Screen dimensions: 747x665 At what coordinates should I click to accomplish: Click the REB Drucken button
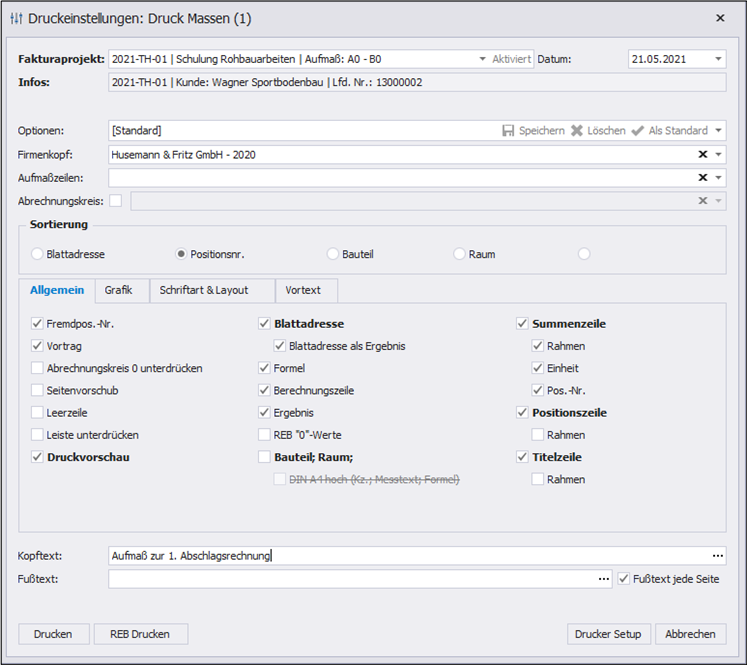(x=140, y=634)
